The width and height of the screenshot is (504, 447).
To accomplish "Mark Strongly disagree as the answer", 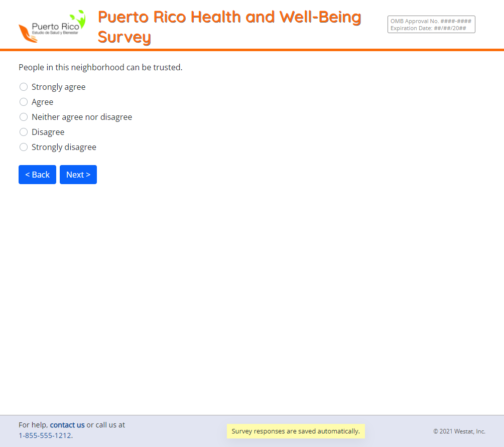I will coord(24,147).
